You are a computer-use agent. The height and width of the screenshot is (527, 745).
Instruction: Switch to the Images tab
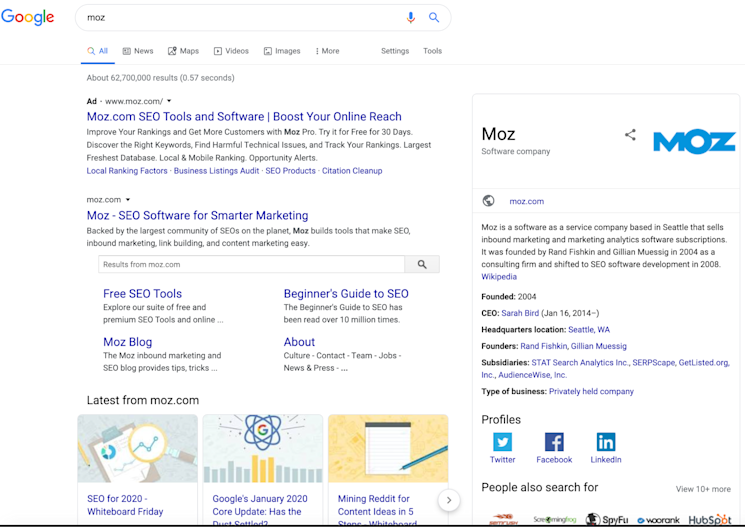pyautogui.click(x=282, y=51)
